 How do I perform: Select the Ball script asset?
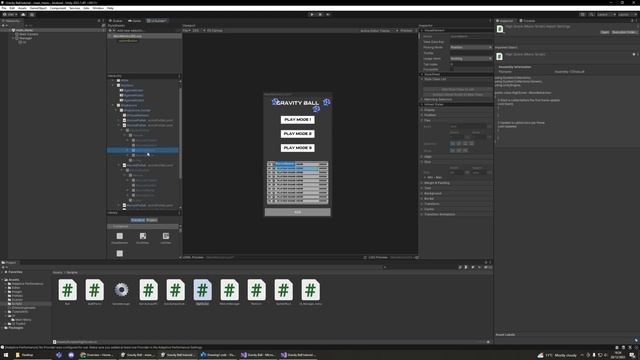(x=67, y=292)
